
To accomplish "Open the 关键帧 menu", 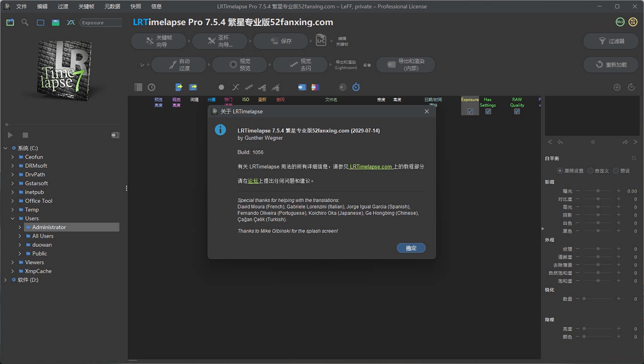I will 86,6.
